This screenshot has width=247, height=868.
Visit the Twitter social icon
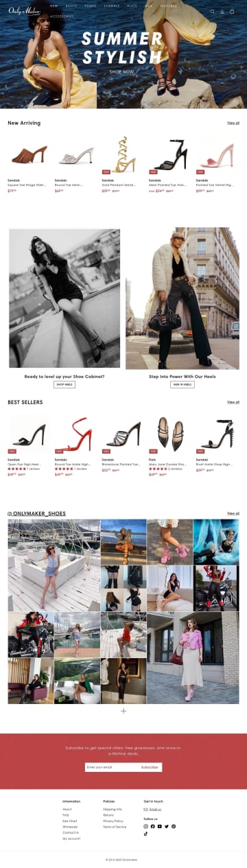pyautogui.click(x=167, y=826)
